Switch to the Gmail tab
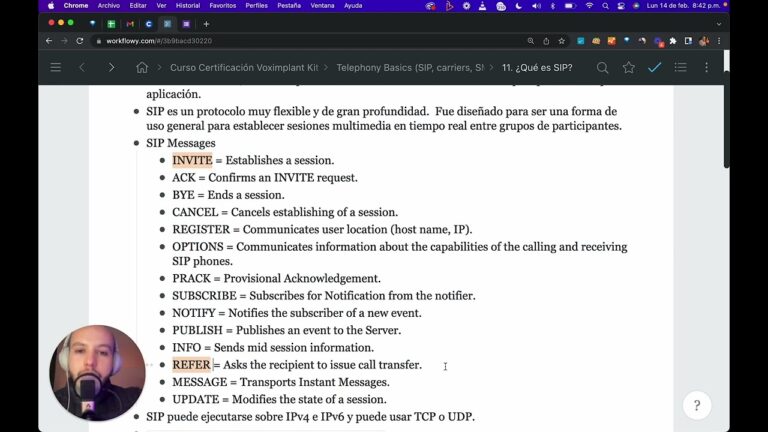Viewport: 768px width, 432px height. pos(130,24)
